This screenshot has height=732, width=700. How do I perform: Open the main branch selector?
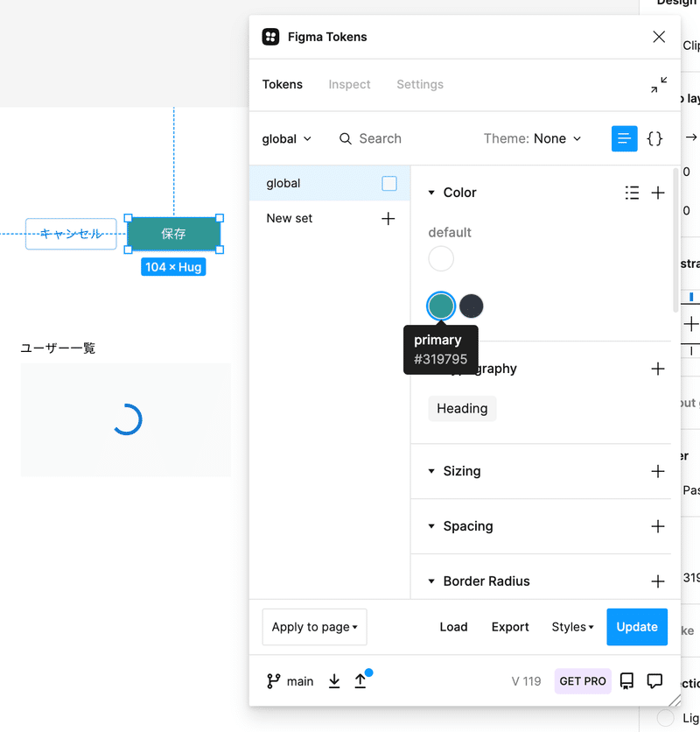[x=290, y=681]
